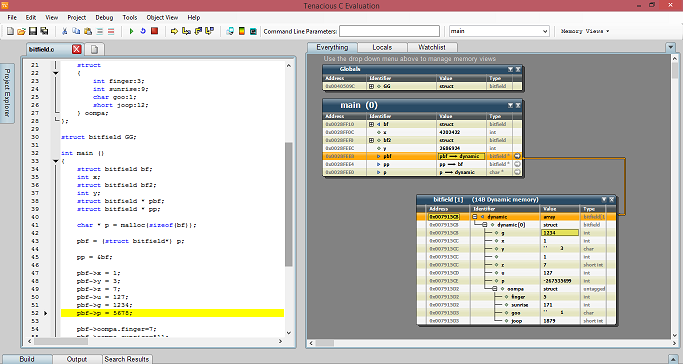Click the step into icon
683x364 pixels.
click(x=186, y=31)
